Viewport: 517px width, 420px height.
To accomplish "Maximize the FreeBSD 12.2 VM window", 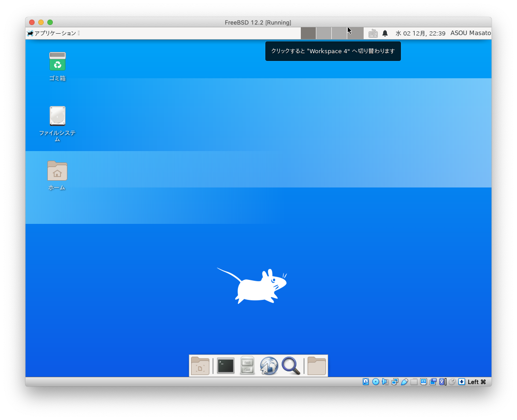I will pyautogui.click(x=50, y=22).
